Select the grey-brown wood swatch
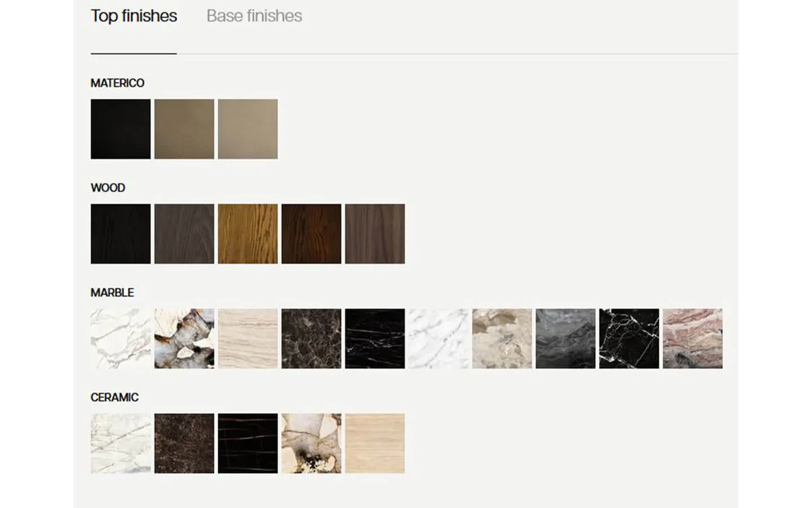 [x=184, y=234]
